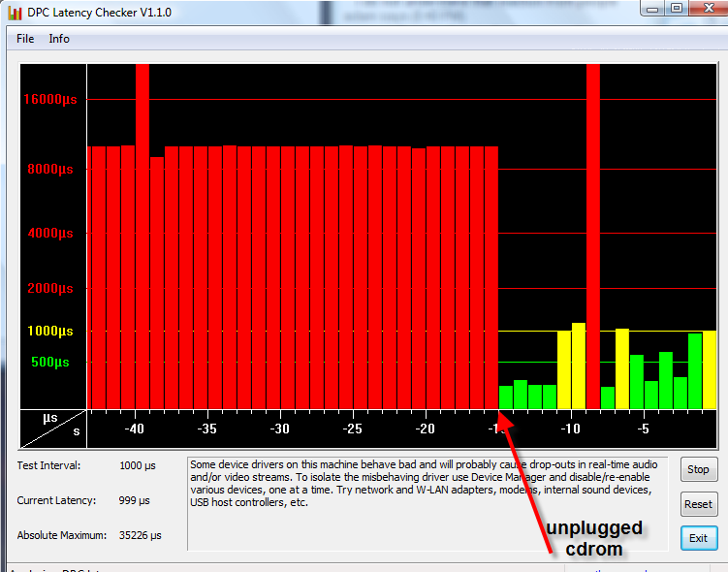The height and width of the screenshot is (572, 728).
Task: Click the -25 time axis label
Action: 353,429
